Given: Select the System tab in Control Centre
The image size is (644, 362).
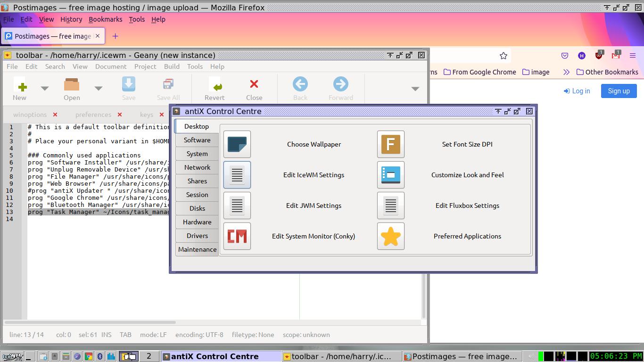Looking at the screenshot, I should [x=197, y=154].
